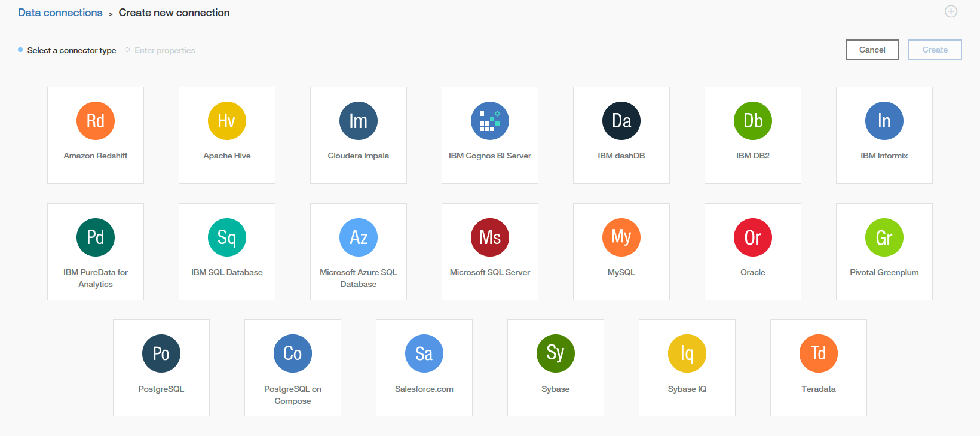Click the plus circle icon at top right
Screen dimensions: 980x436
pyautogui.click(x=951, y=11)
